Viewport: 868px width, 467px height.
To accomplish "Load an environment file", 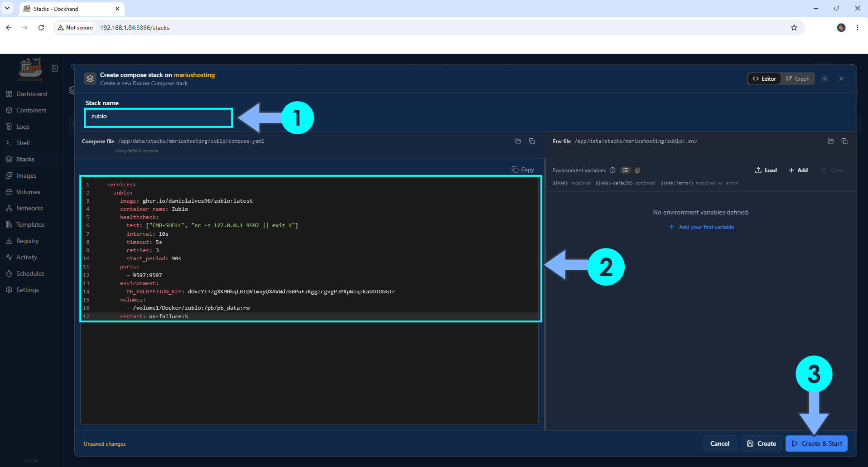I will 766,170.
